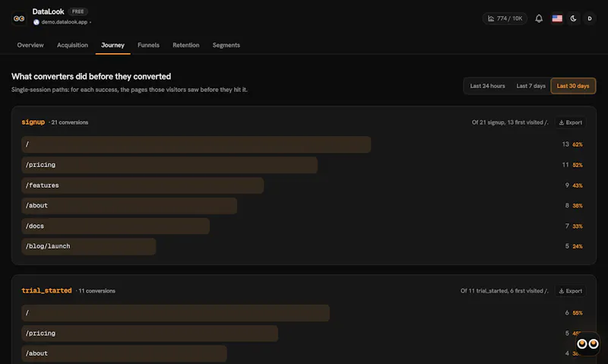Image resolution: width=608 pixels, height=364 pixels.
Task: Click the /features path bar
Action: pos(143,185)
